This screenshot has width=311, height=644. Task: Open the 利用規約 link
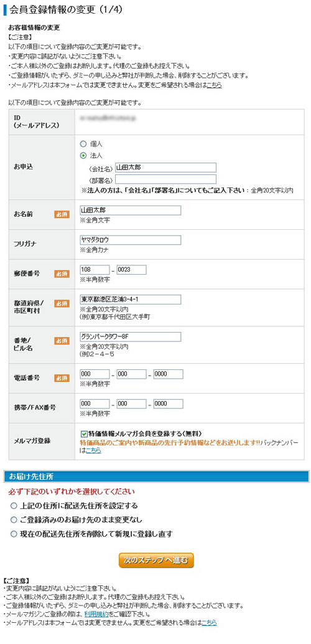[x=96, y=615]
